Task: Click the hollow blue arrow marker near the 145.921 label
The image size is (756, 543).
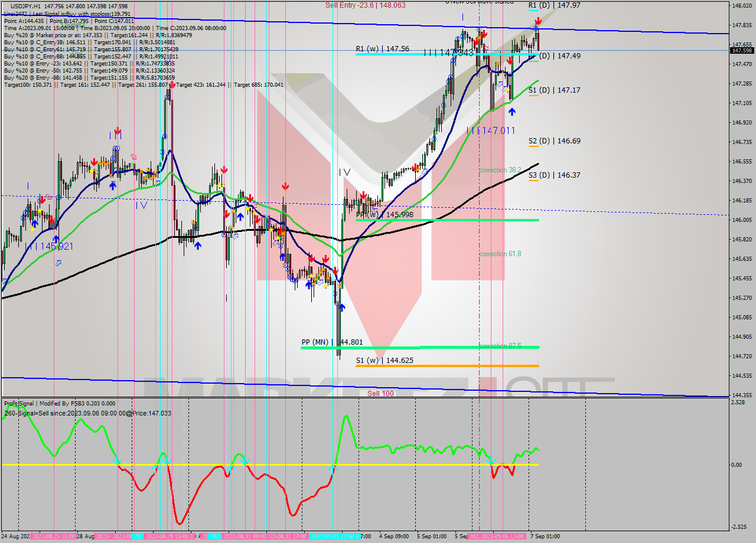Action: click(x=58, y=263)
